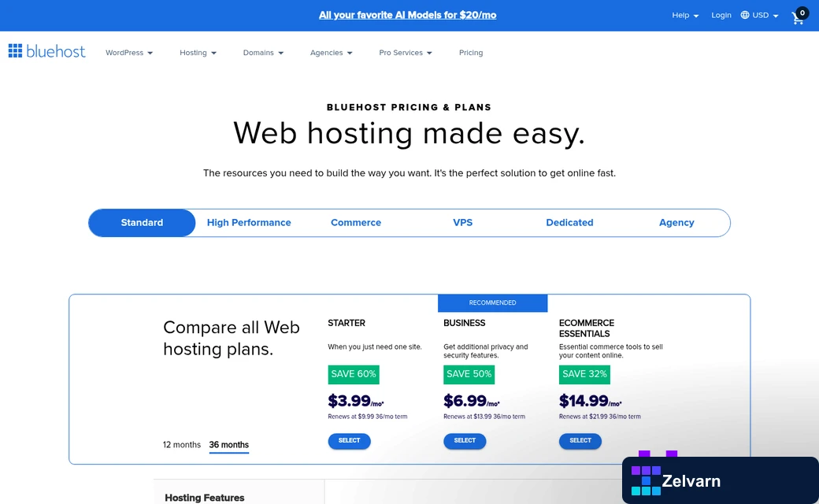Switch to the Agency tab
Screen dimensions: 819x504
pos(676,223)
